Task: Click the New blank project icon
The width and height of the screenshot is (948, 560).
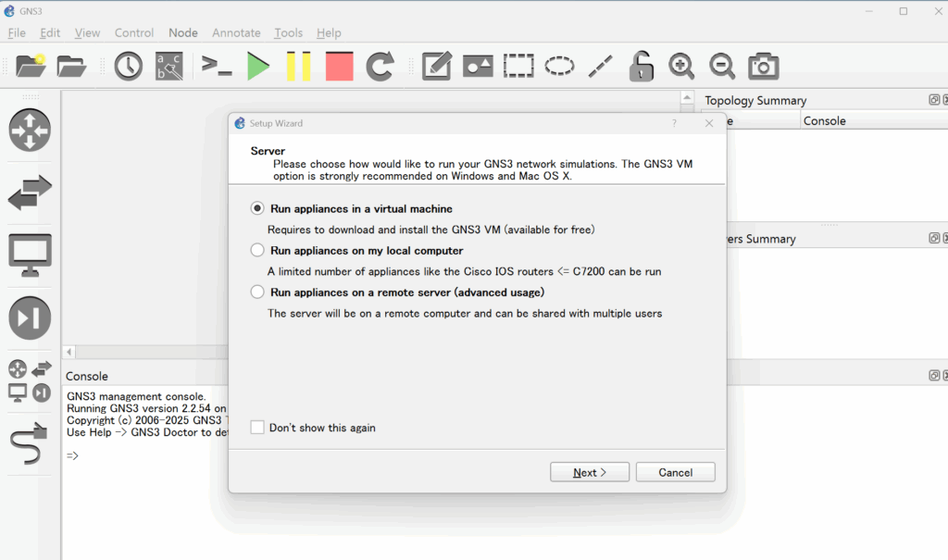Action: [31, 66]
